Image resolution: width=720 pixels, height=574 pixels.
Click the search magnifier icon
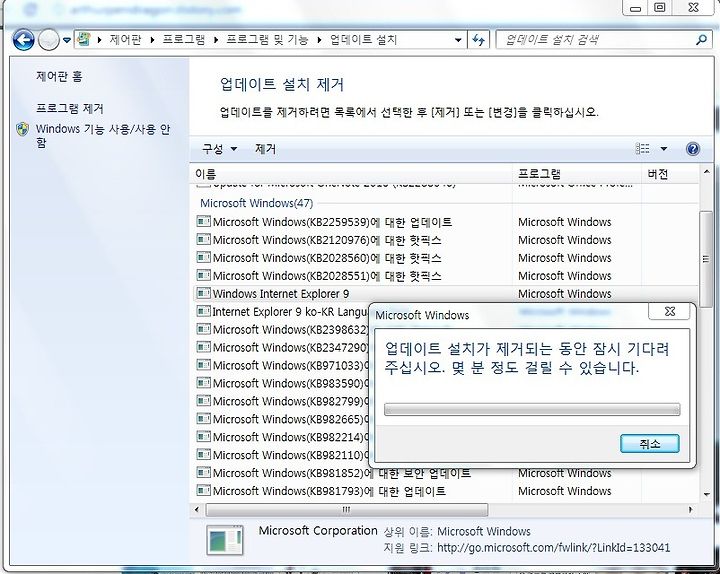coord(701,40)
